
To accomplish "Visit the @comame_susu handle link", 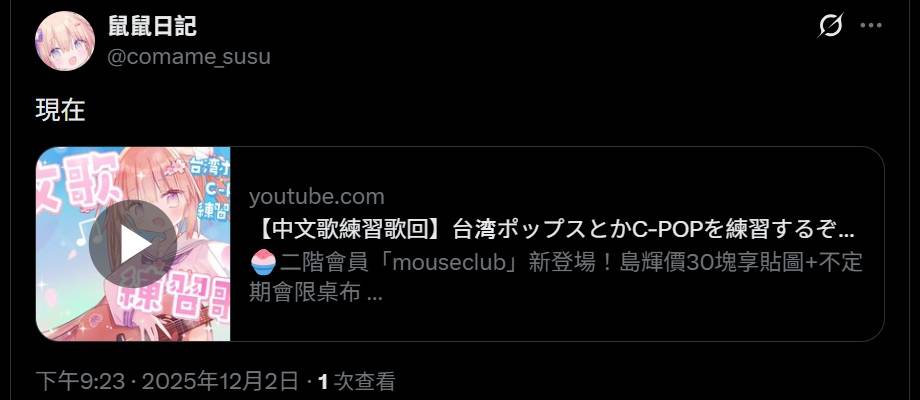I will (189, 57).
